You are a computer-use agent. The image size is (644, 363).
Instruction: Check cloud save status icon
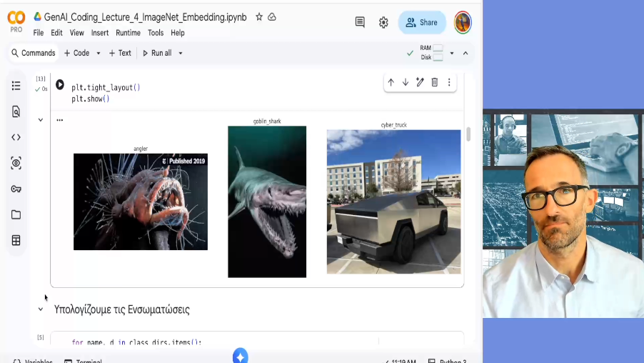(272, 17)
